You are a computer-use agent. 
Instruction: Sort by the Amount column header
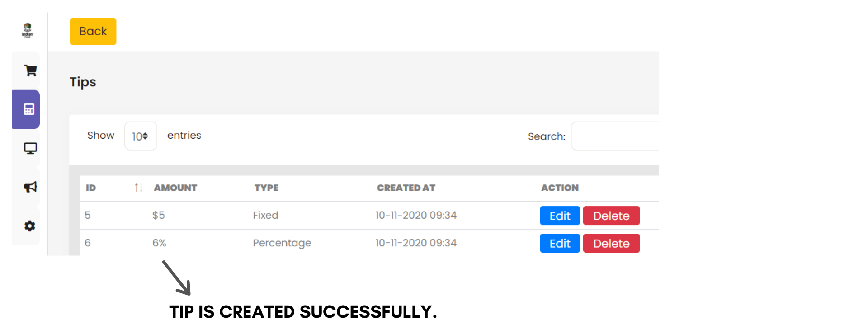[x=175, y=188]
